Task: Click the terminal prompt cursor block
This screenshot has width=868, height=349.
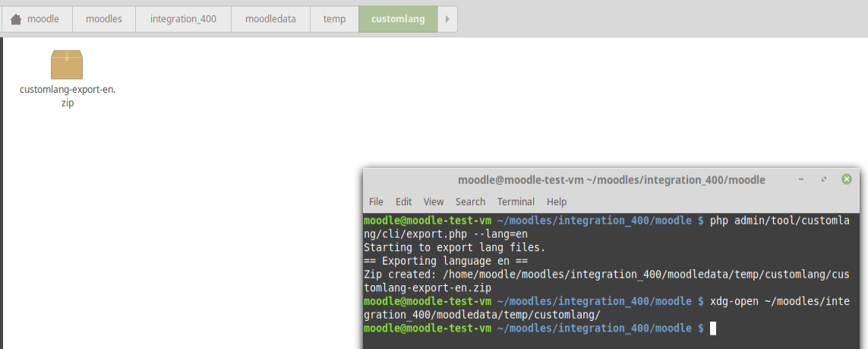Action: pos(713,328)
